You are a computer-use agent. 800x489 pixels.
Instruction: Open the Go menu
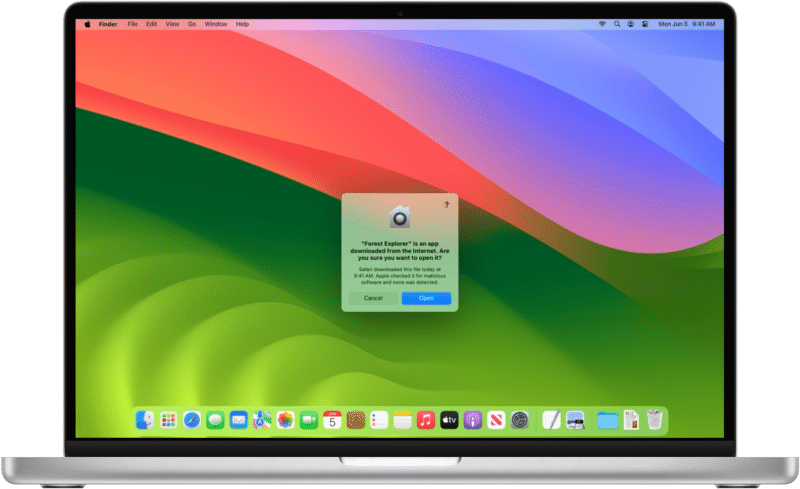click(192, 24)
